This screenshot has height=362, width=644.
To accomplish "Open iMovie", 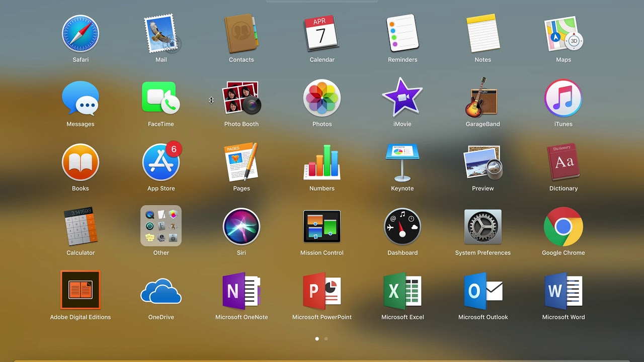I will point(403,98).
